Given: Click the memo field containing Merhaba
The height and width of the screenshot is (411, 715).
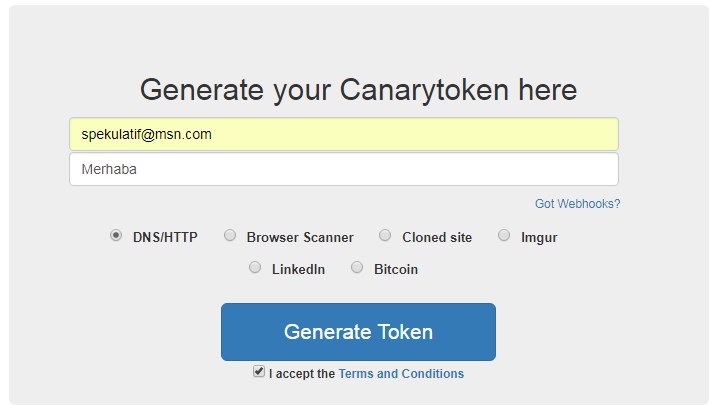Looking at the screenshot, I should [343, 169].
